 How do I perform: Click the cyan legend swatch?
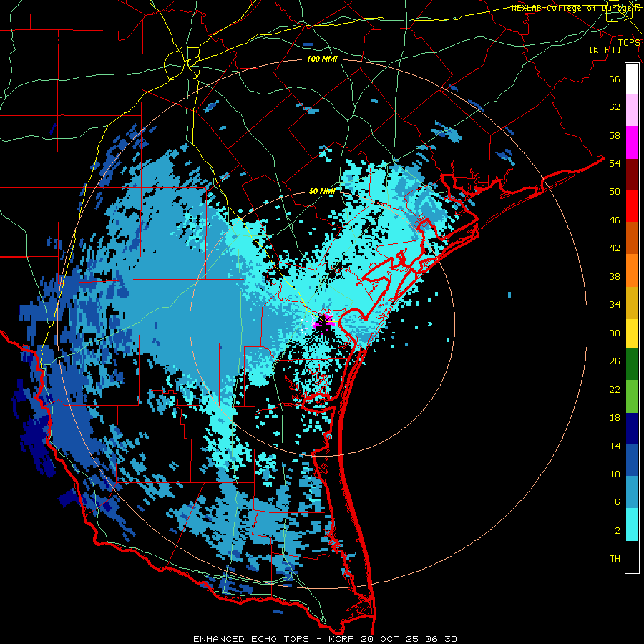click(632, 525)
